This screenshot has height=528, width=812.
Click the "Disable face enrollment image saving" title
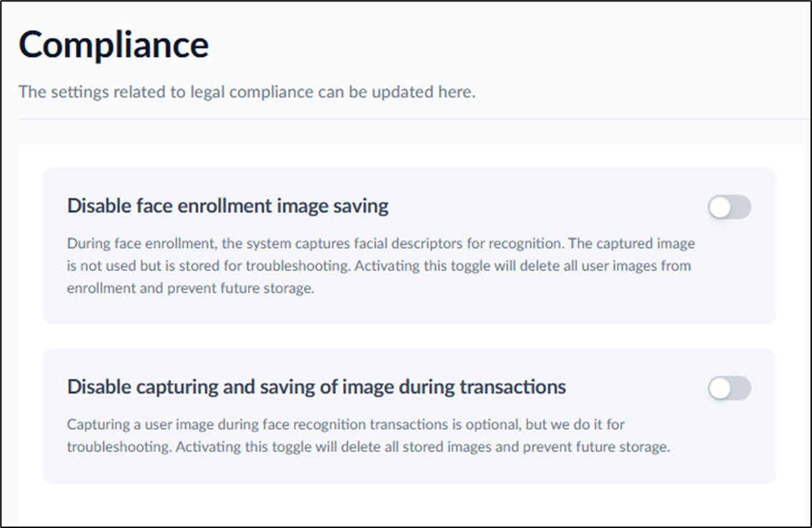tap(228, 206)
